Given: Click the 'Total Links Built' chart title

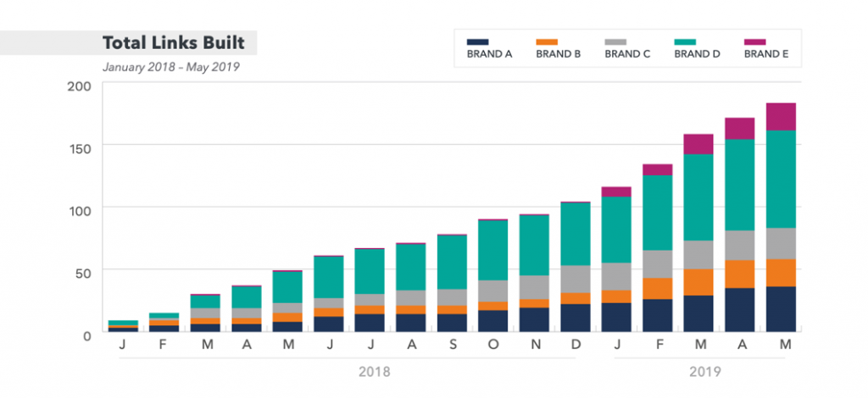Looking at the screenshot, I should pos(173,42).
